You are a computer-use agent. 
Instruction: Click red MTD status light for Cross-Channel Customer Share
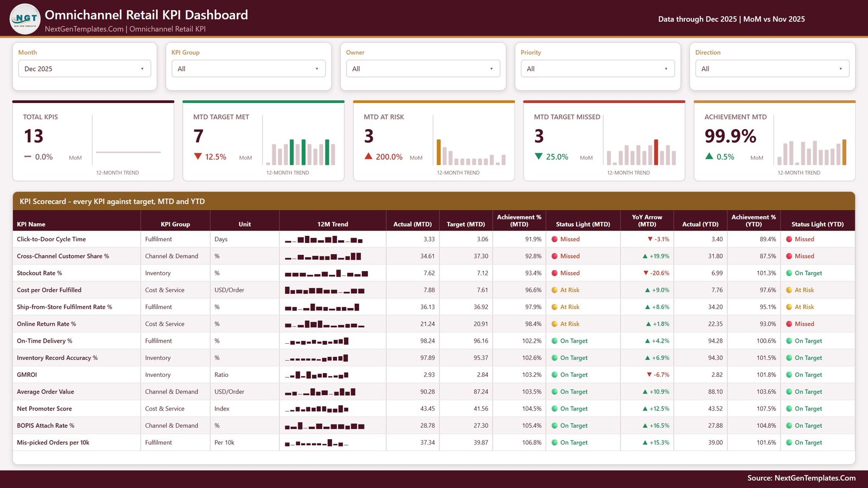pyautogui.click(x=555, y=256)
